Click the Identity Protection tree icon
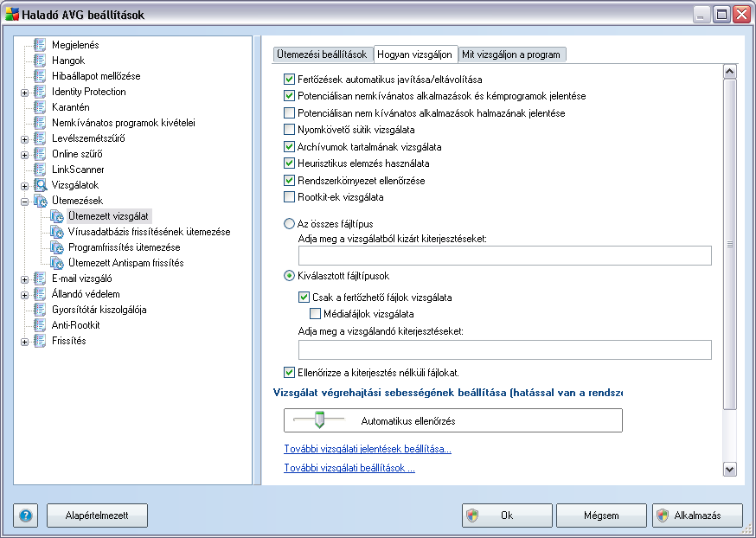 click(40, 92)
